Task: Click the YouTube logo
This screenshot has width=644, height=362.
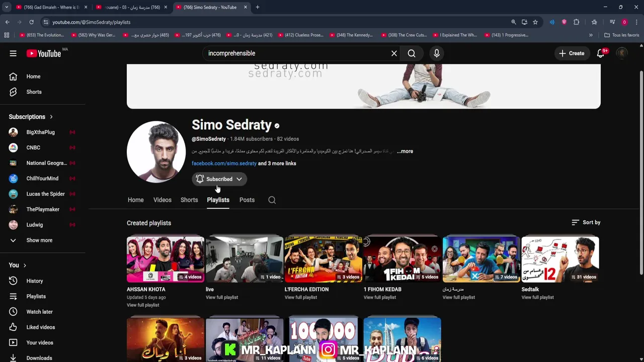Action: pos(43,53)
